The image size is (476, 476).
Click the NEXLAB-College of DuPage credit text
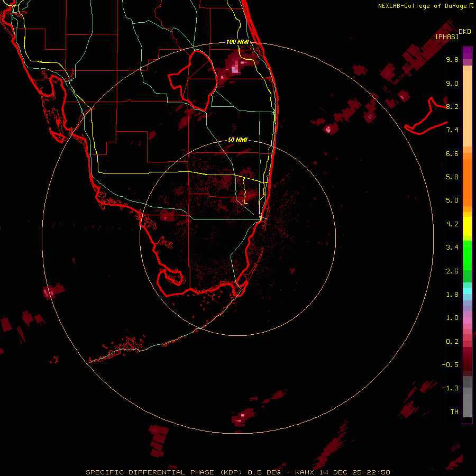(425, 6)
